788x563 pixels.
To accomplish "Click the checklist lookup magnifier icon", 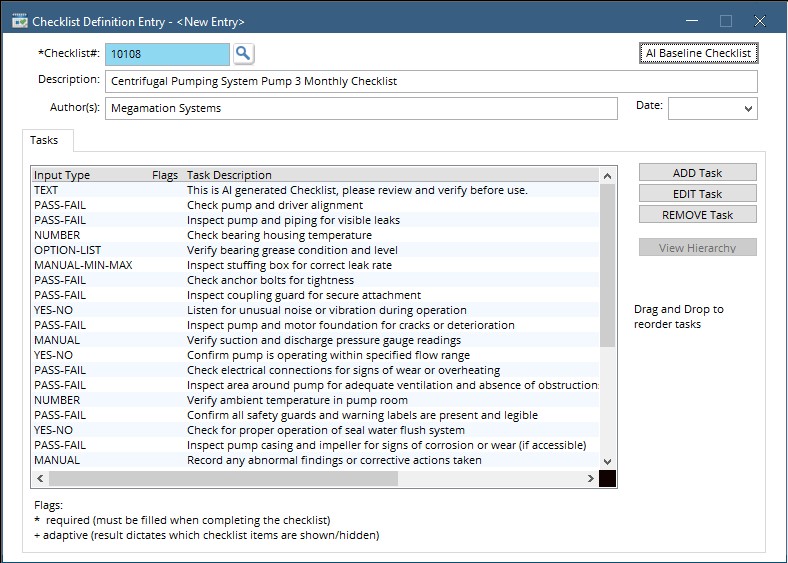I will click(x=243, y=53).
